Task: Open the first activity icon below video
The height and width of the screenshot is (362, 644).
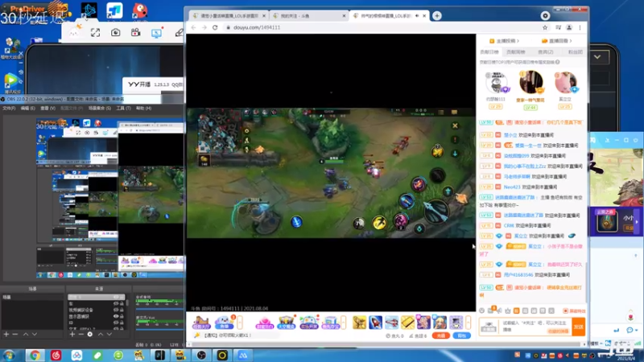Action: [x=201, y=323]
